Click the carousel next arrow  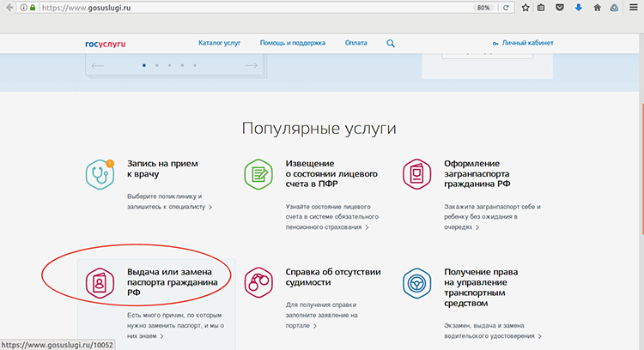coord(251,65)
